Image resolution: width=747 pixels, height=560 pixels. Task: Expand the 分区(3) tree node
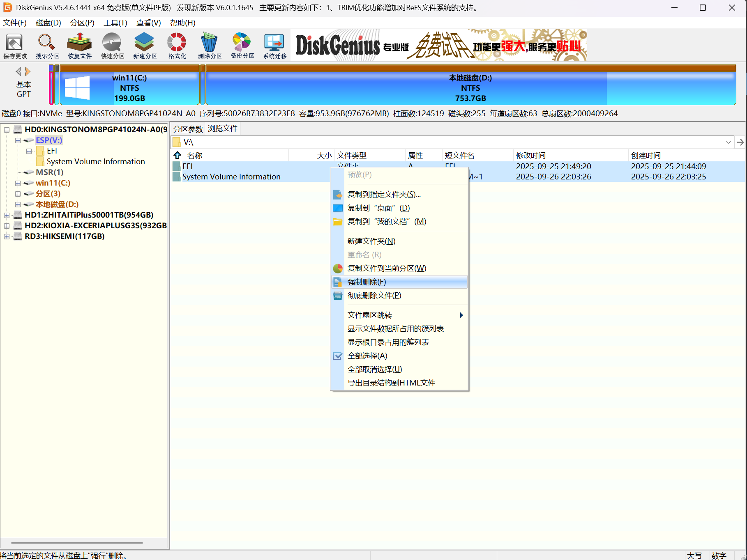coord(18,194)
